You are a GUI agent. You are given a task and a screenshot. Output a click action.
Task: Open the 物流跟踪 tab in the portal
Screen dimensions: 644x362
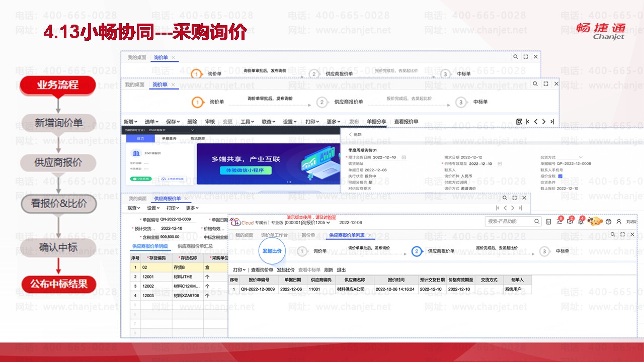tap(198, 138)
